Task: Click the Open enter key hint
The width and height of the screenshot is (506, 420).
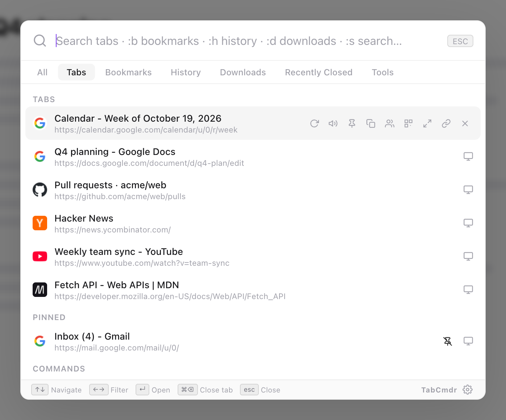Action: point(153,390)
